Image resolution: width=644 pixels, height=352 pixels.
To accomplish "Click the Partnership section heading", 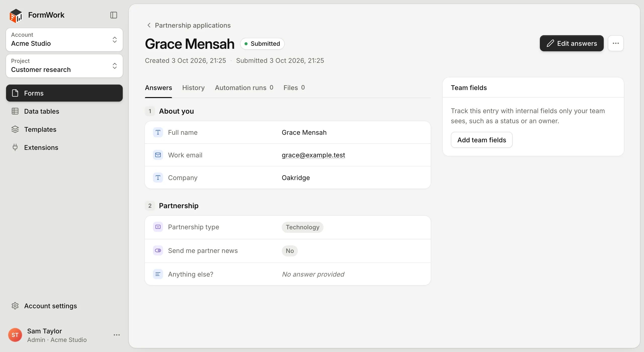I will [x=179, y=206].
